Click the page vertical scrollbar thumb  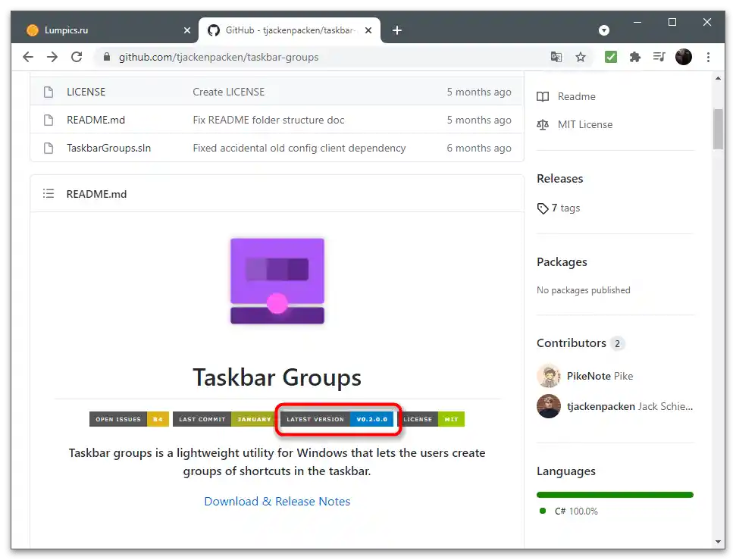pos(718,129)
